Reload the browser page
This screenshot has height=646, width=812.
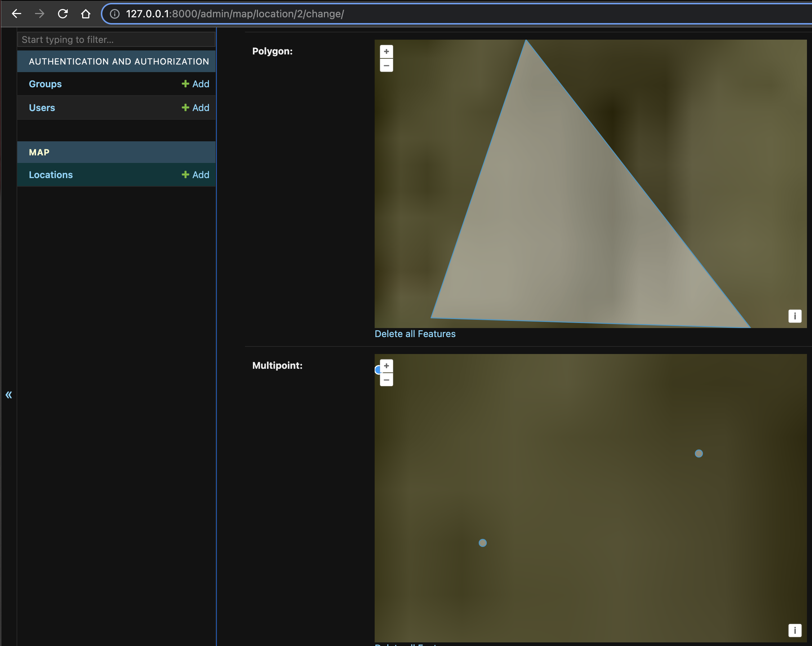click(x=63, y=14)
